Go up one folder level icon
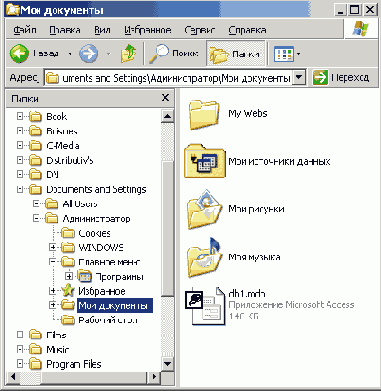This screenshot has width=381, height=391. point(129,53)
